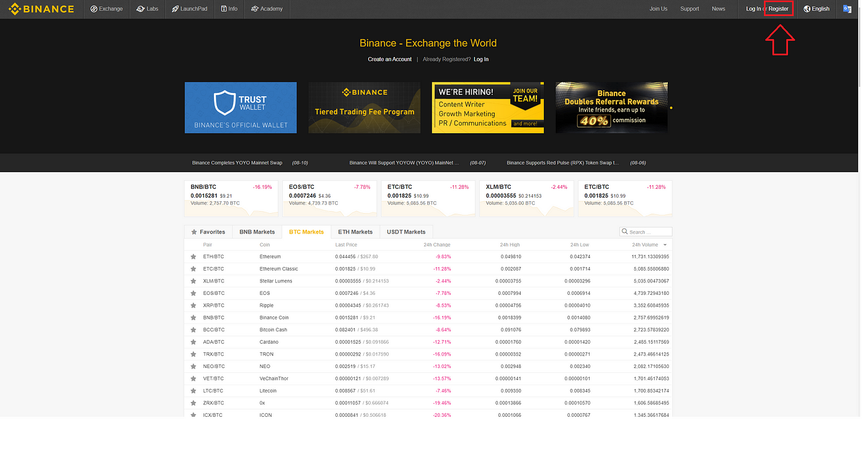Image resolution: width=868 pixels, height=467 pixels.
Task: Open YOYOW MainNet support announcement
Action: click(404, 163)
